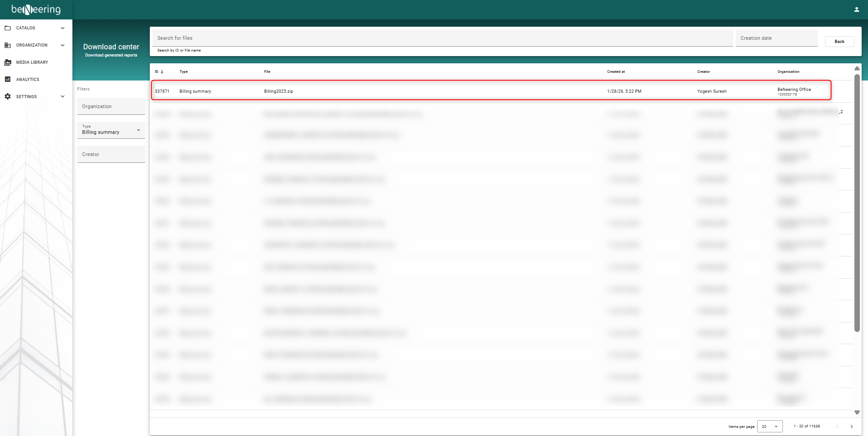Click the Organization building icon
The width and height of the screenshot is (868, 436).
point(8,45)
